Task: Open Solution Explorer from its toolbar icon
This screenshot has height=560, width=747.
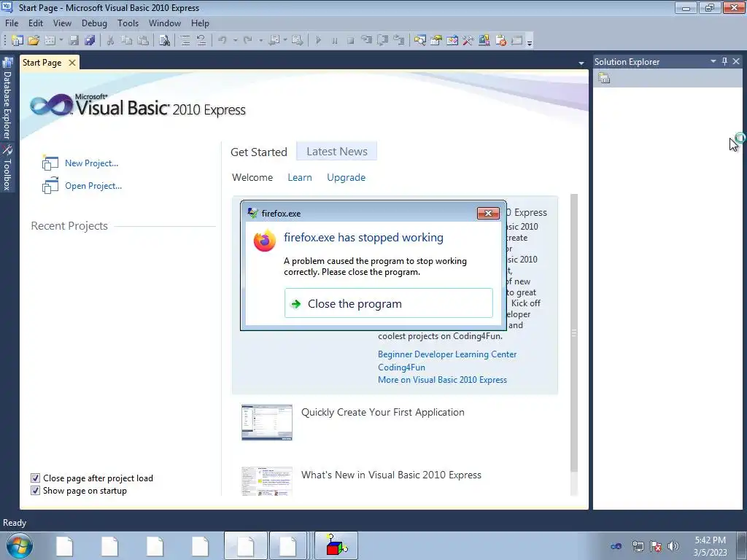Action: (x=419, y=41)
